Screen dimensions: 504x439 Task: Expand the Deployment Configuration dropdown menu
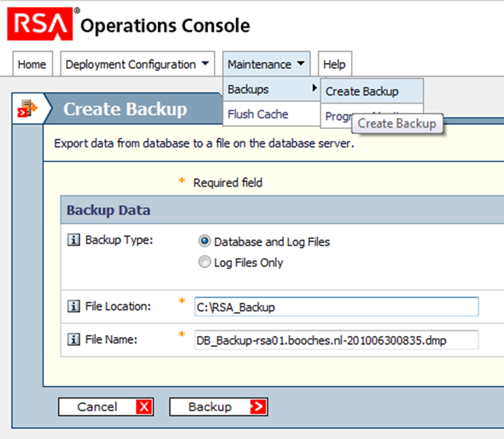[137, 64]
